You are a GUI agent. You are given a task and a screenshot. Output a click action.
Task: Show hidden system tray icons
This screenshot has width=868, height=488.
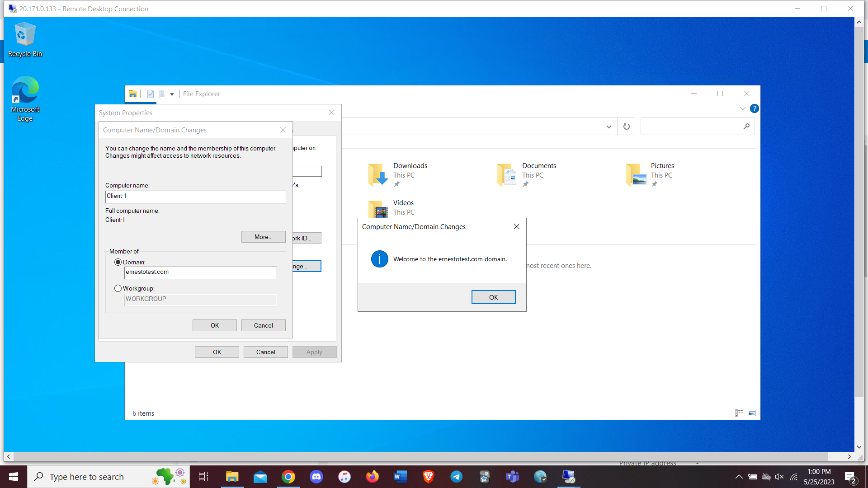click(739, 477)
